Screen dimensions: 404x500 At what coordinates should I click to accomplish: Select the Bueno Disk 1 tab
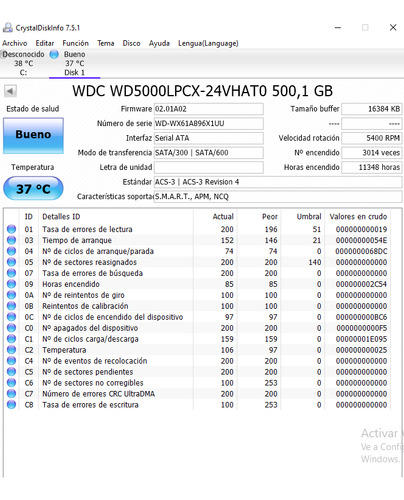tap(75, 63)
